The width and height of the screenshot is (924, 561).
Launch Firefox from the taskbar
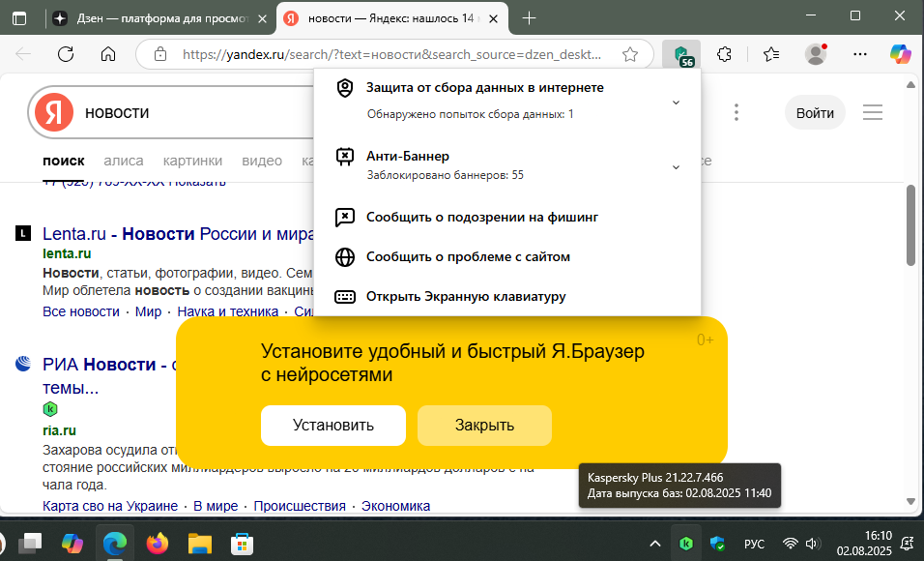158,544
